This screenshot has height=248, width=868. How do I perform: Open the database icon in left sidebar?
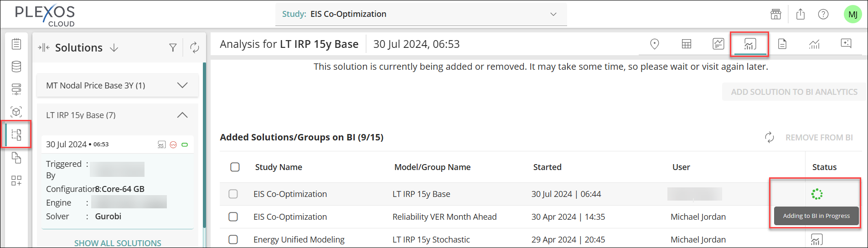click(16, 67)
